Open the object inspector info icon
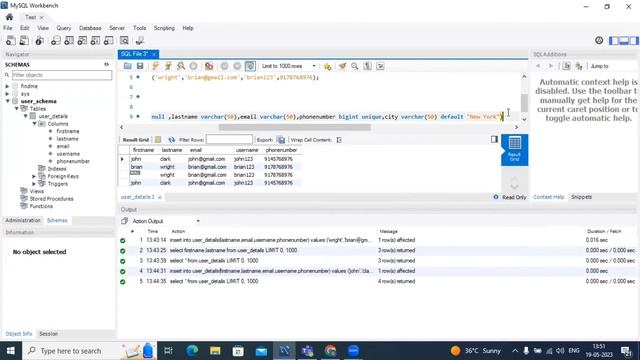 coord(39,40)
